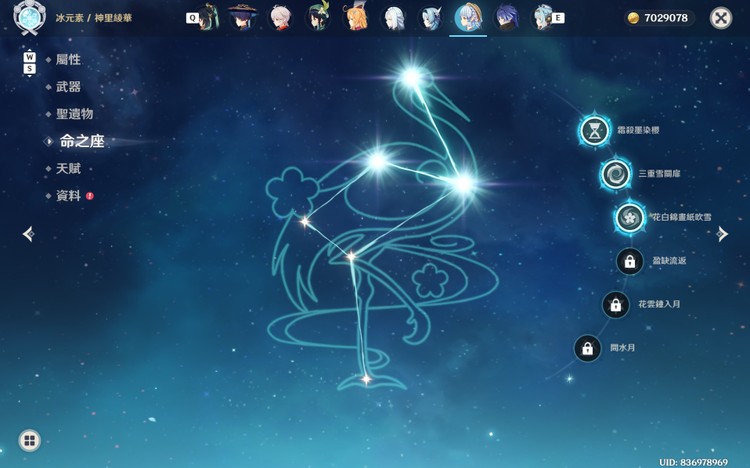This screenshot has width=750, height=468.
Task: Click the Mora coin icon
Action: (633, 18)
